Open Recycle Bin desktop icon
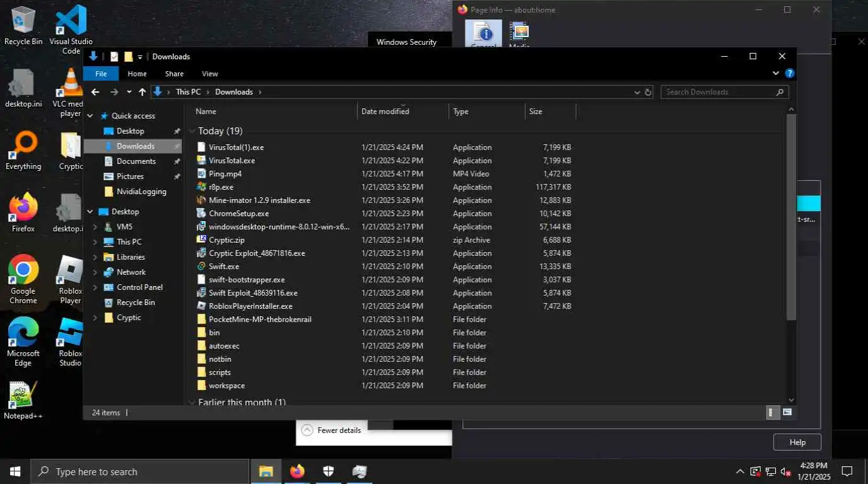Viewport: 868px width, 484px height. point(23,25)
